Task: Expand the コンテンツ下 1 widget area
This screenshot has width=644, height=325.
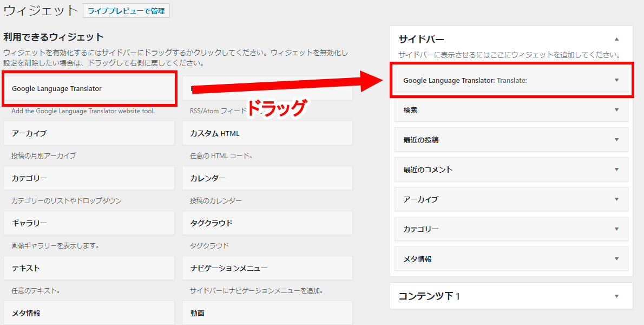Action: click(616, 296)
